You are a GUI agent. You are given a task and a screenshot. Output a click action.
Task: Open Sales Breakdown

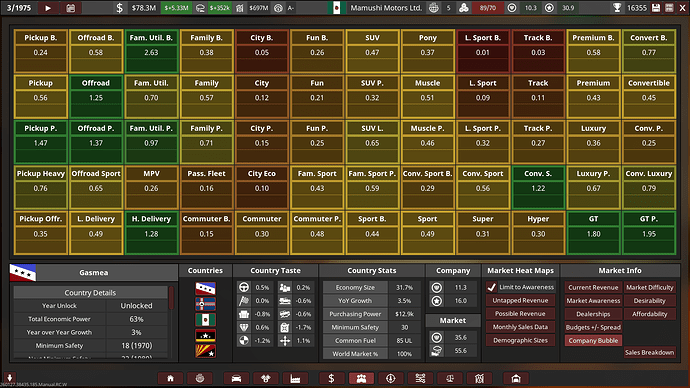click(x=650, y=352)
